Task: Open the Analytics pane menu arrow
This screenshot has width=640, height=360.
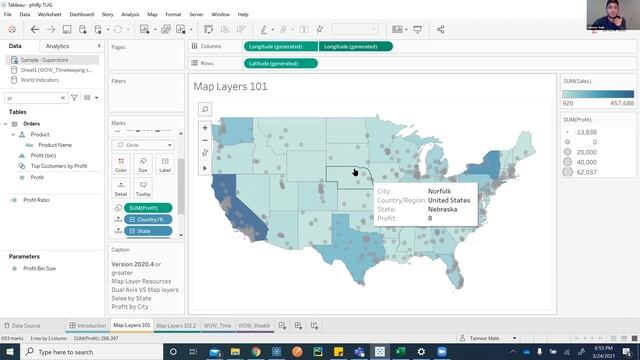Action: 99,46
